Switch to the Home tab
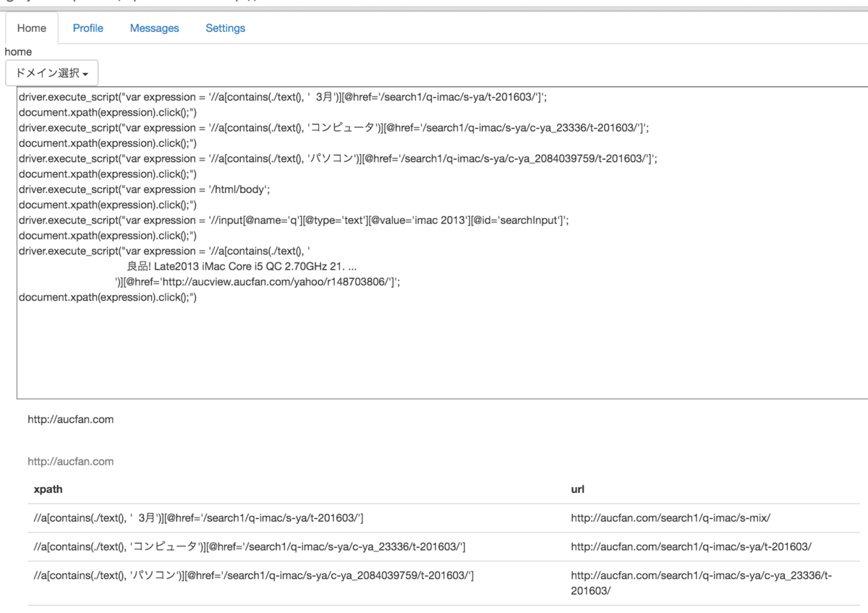868x613 pixels. tap(32, 28)
